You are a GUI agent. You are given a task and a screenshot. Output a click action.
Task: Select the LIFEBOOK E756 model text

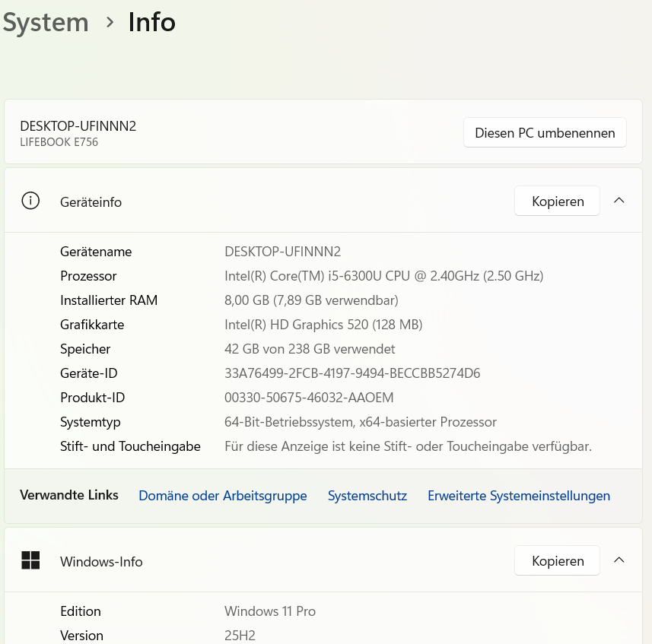[59, 142]
